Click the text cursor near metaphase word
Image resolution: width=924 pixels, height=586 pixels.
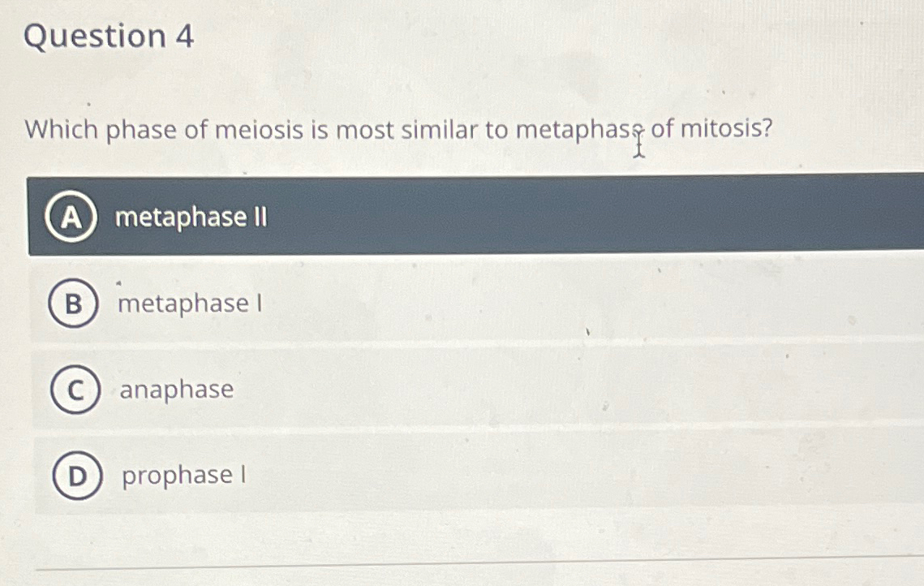638,146
